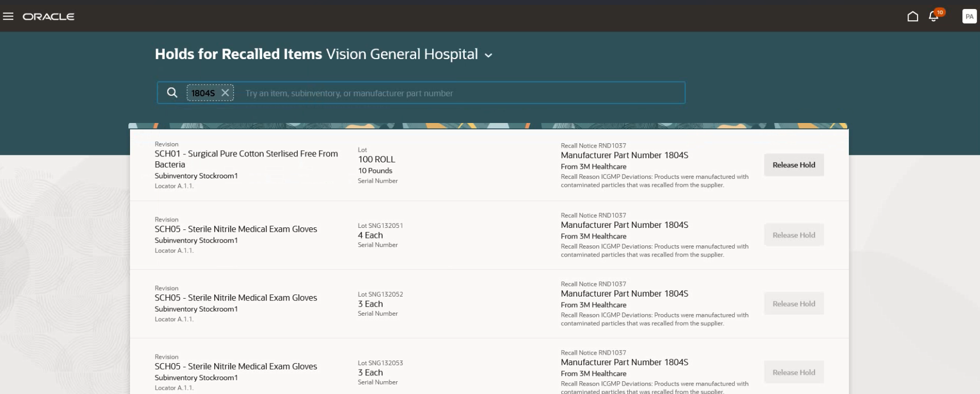The height and width of the screenshot is (394, 980).
Task: Click 3 Each under Lot SNG132052
Action: (x=370, y=304)
